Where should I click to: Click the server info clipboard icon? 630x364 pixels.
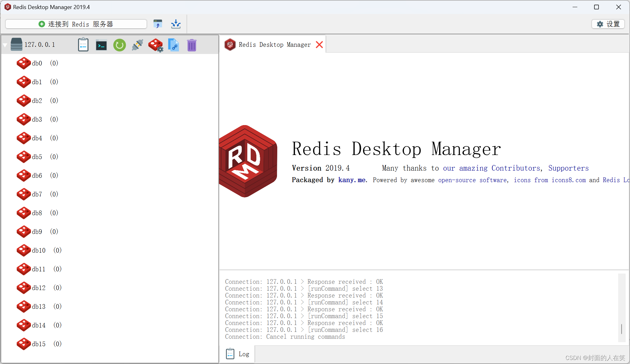(x=83, y=45)
